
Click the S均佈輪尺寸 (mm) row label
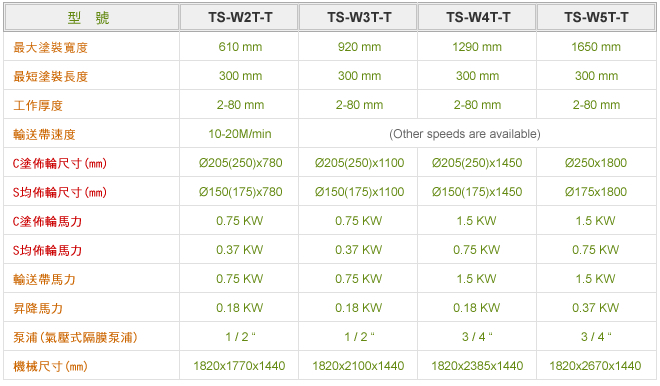(x=59, y=192)
